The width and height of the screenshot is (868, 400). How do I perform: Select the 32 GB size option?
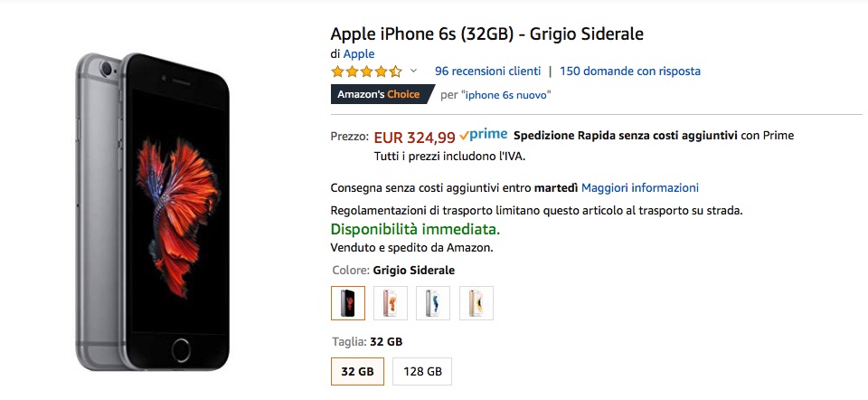[357, 372]
